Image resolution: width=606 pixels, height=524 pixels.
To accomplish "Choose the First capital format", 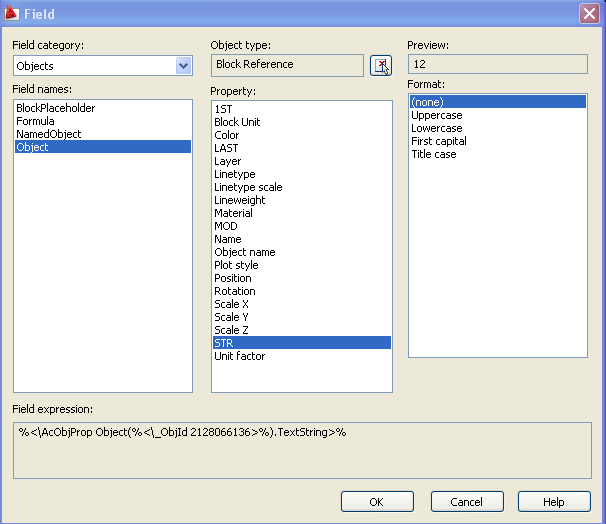I will click(x=498, y=141).
